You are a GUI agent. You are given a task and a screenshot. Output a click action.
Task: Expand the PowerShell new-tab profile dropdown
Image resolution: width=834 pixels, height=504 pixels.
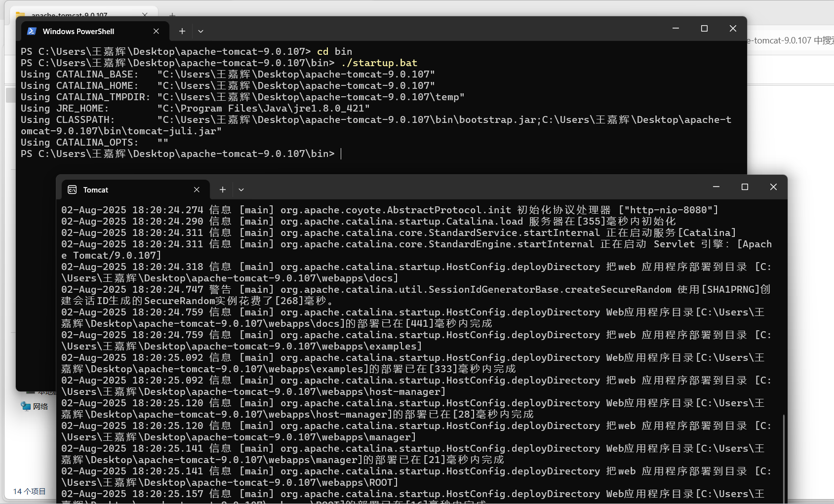200,31
